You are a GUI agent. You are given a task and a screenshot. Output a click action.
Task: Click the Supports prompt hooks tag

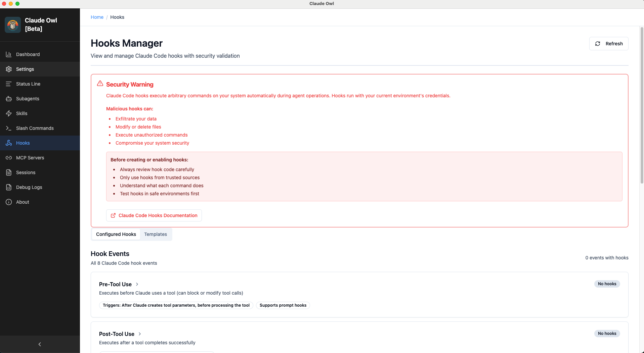[283, 305]
